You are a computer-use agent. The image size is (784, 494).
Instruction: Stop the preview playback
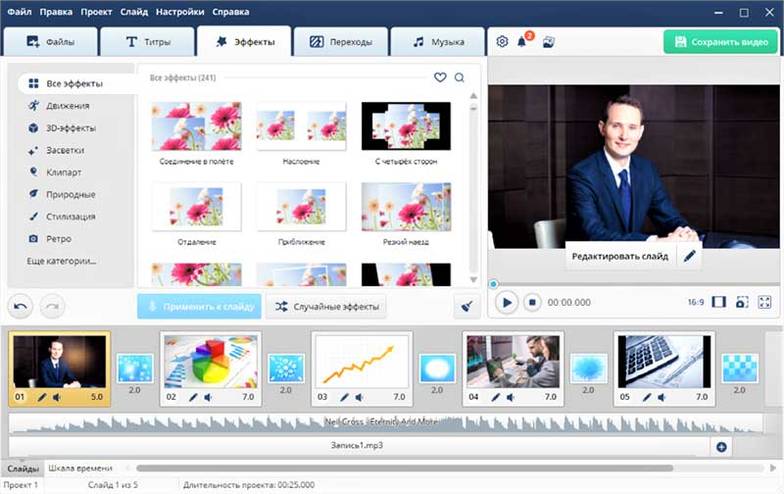click(532, 302)
